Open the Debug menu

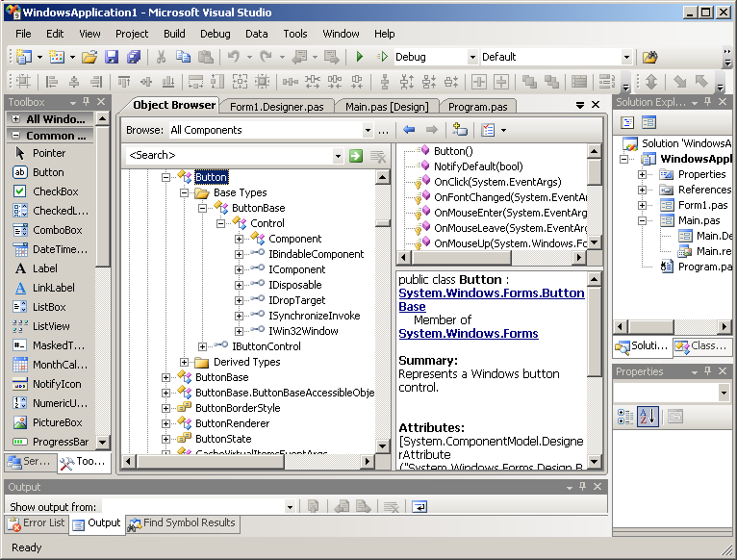coord(215,34)
